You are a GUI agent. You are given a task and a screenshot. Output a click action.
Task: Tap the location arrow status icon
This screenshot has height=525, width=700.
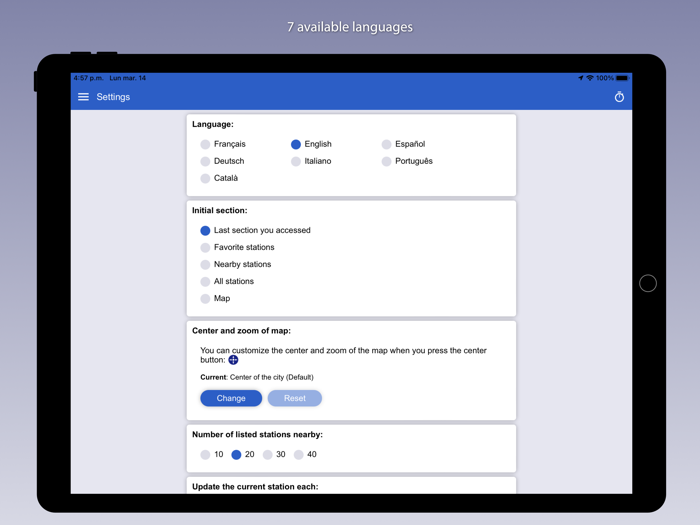point(580,78)
